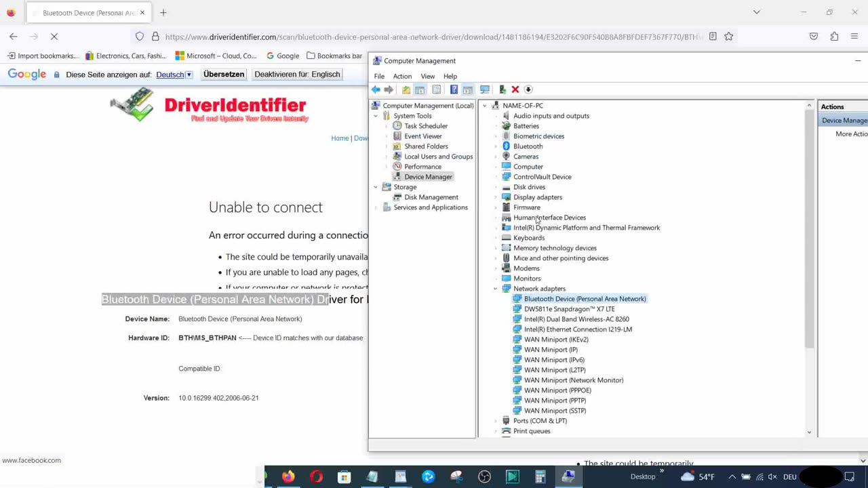Expand the Ports (COM & LPT) category
The width and height of the screenshot is (868, 488).
tap(496, 421)
